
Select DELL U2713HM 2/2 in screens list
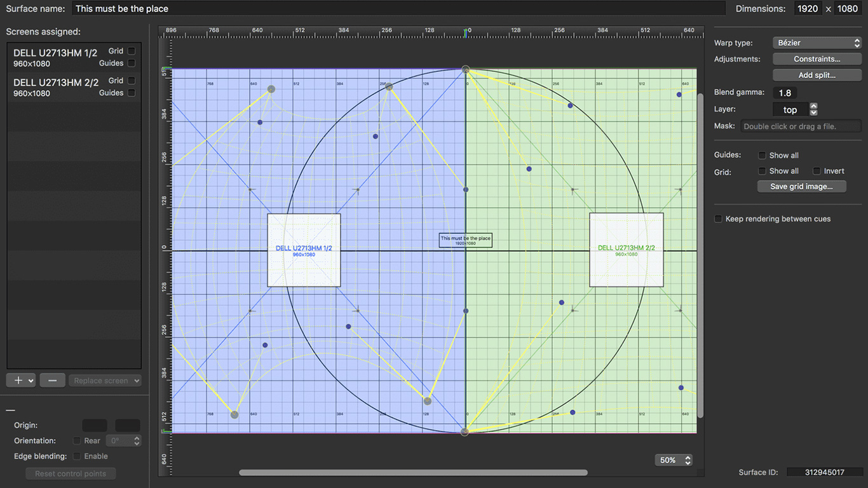[56, 87]
